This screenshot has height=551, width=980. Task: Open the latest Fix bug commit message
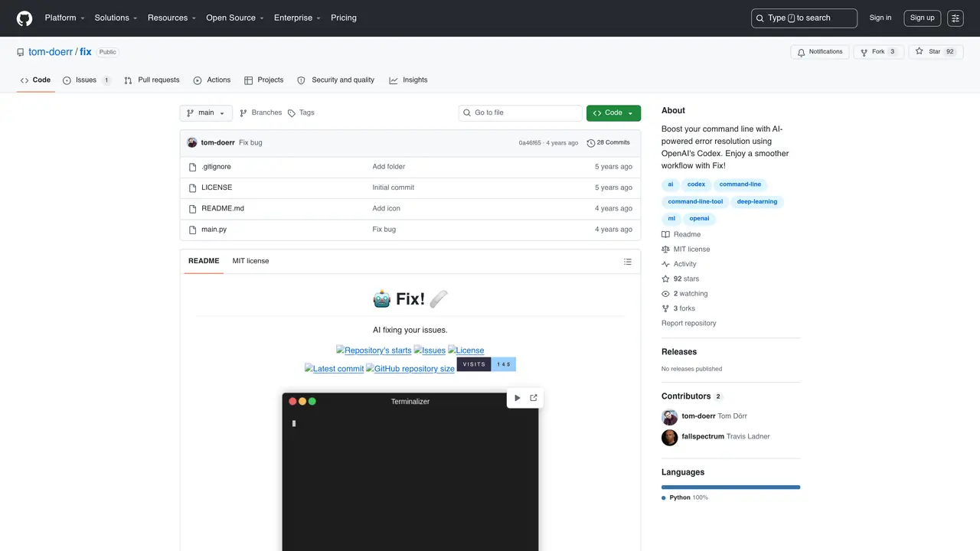click(250, 142)
